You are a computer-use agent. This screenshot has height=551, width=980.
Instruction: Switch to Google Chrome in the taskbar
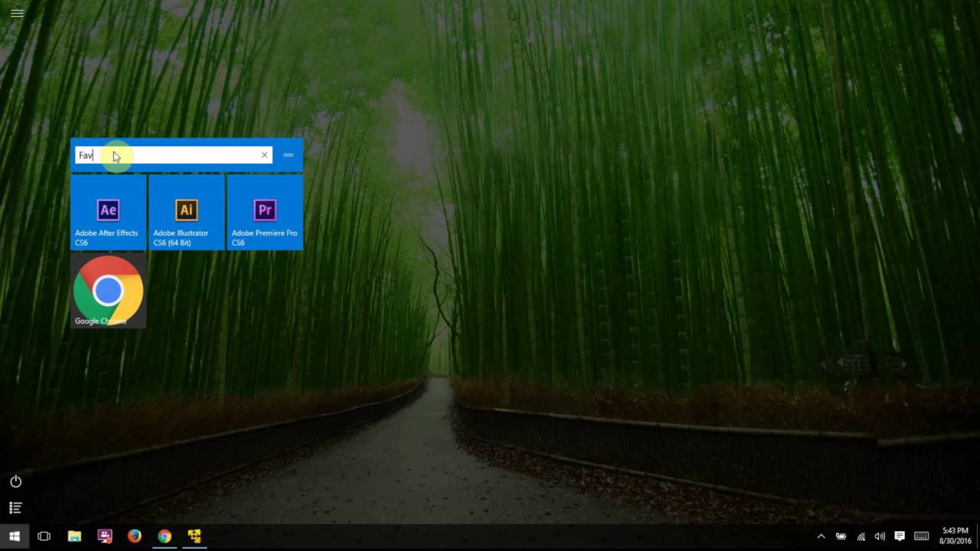tap(165, 536)
